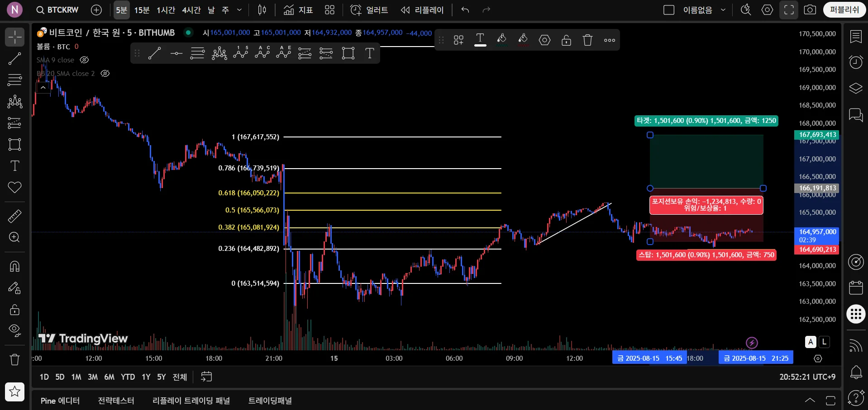Toggle magnet mode
Screen dimensions: 868x410
[14, 266]
